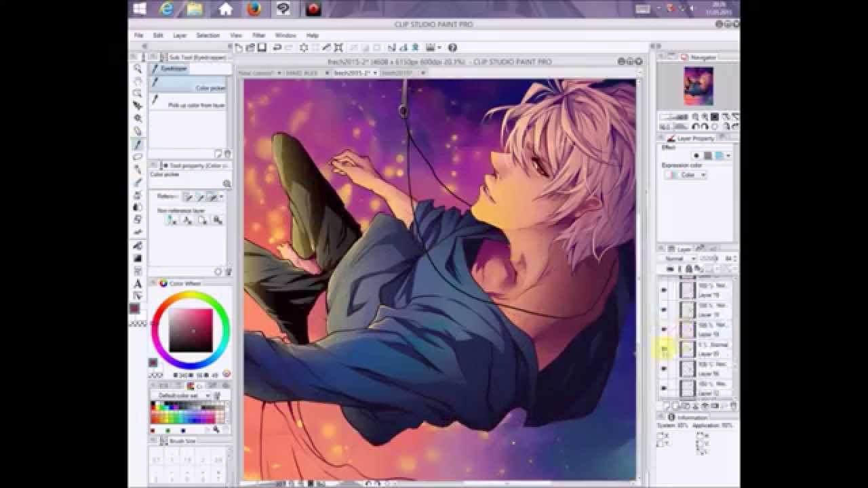The image size is (868, 488).
Task: Open on-screen keyboard tray icon
Action: [x=644, y=9]
